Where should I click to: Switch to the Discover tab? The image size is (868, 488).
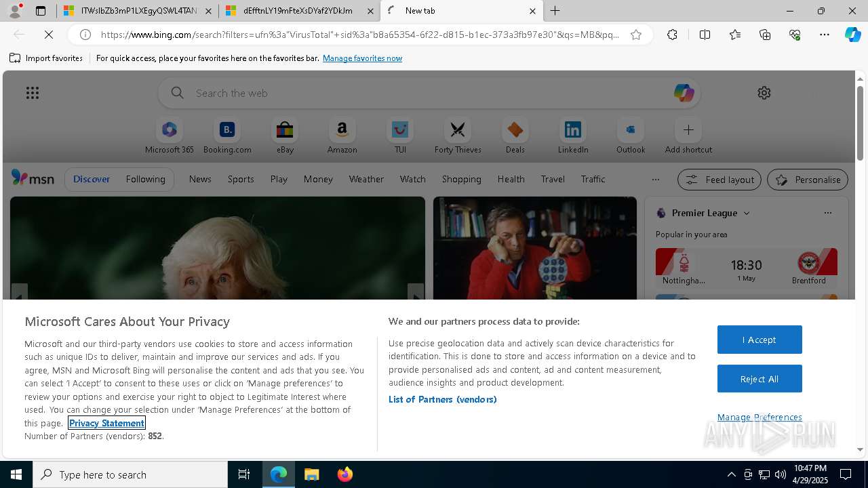[x=92, y=179]
